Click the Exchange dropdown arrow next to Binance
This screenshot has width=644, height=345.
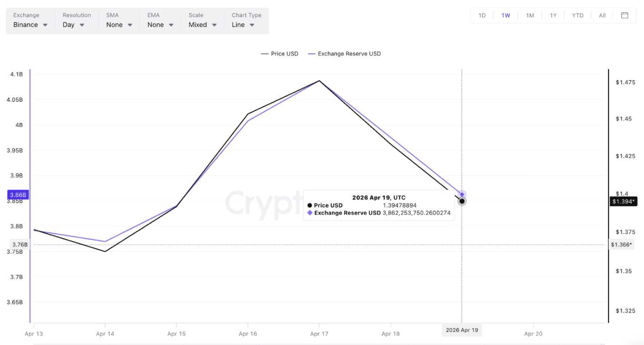coord(45,25)
